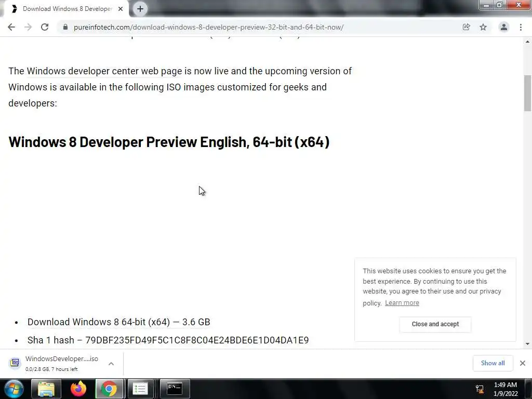
Task: Minimize the Chrome window
Action: coord(486,5)
